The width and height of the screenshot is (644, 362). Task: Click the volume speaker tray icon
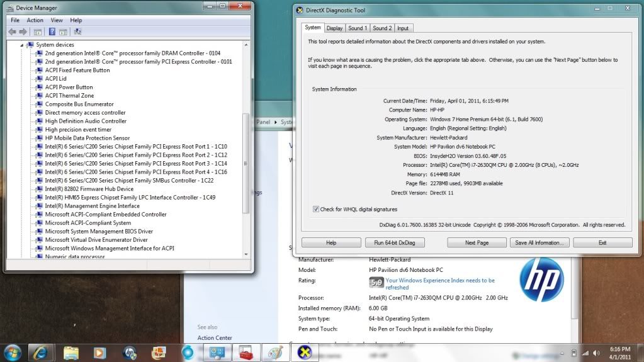coord(596,353)
